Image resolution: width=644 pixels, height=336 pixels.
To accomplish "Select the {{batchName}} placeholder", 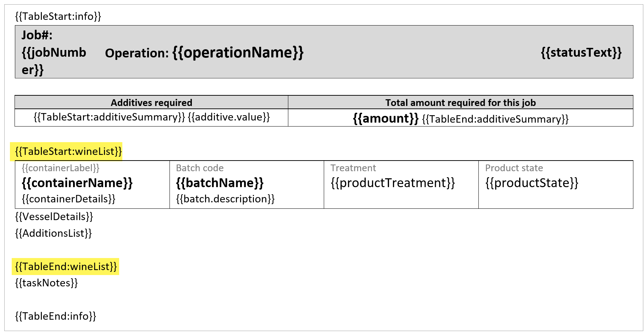I will click(x=220, y=183).
